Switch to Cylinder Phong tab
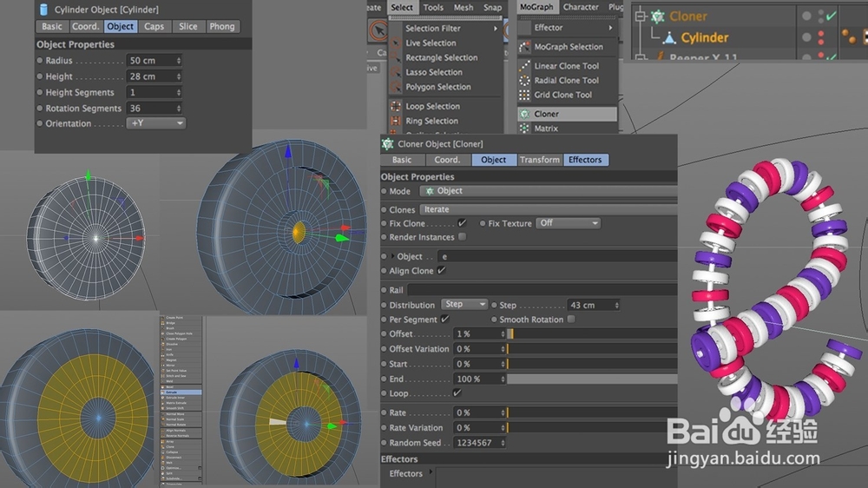Screen dimensions: 868x488 222,26
